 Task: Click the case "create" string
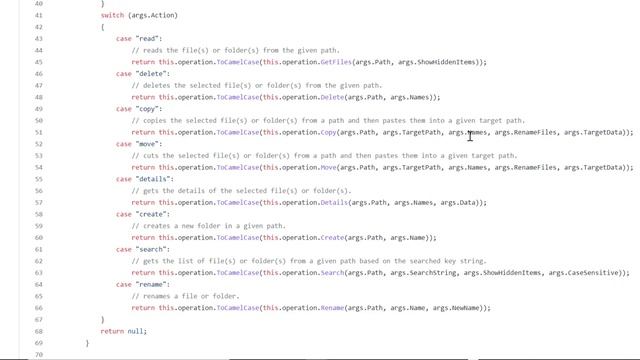click(x=151, y=214)
